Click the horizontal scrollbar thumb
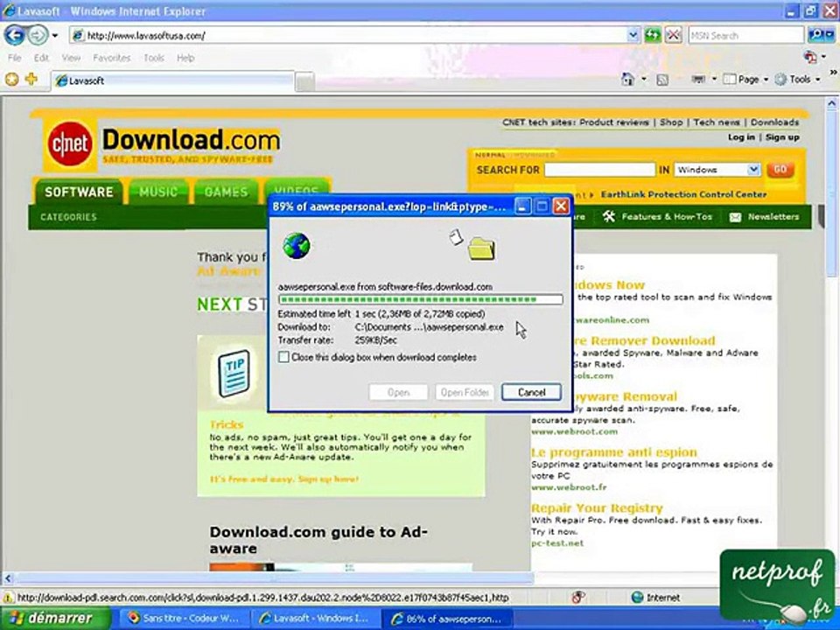The width and height of the screenshot is (840, 630). click(274, 578)
